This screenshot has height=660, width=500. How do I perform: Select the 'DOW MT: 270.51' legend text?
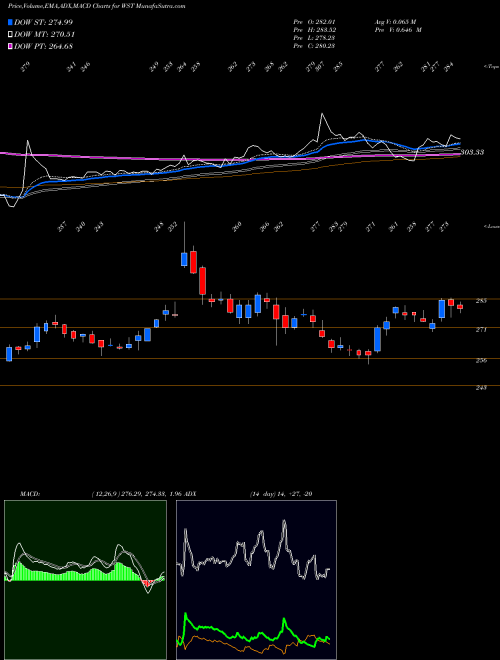pos(45,35)
